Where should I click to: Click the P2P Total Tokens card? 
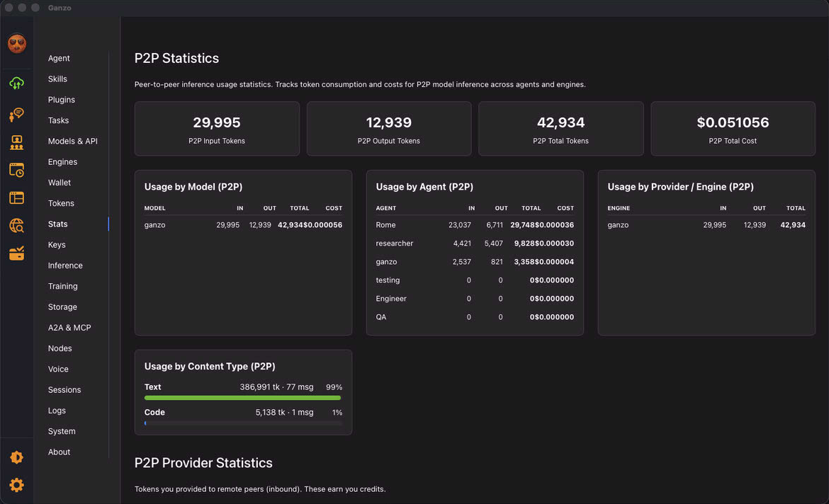pos(560,129)
